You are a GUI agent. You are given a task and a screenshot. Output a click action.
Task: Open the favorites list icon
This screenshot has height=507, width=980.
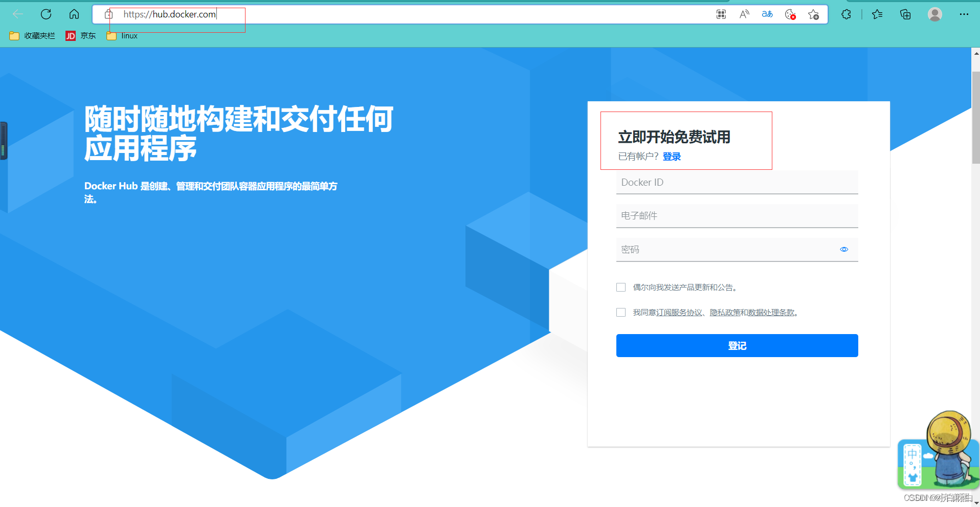click(x=877, y=14)
